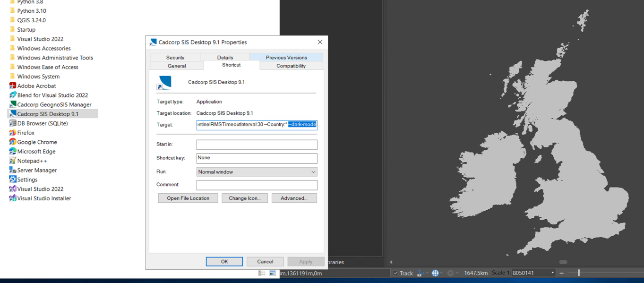Click the Windows Administrative Tools folder name
The height and width of the screenshot is (283, 644).
(x=55, y=58)
